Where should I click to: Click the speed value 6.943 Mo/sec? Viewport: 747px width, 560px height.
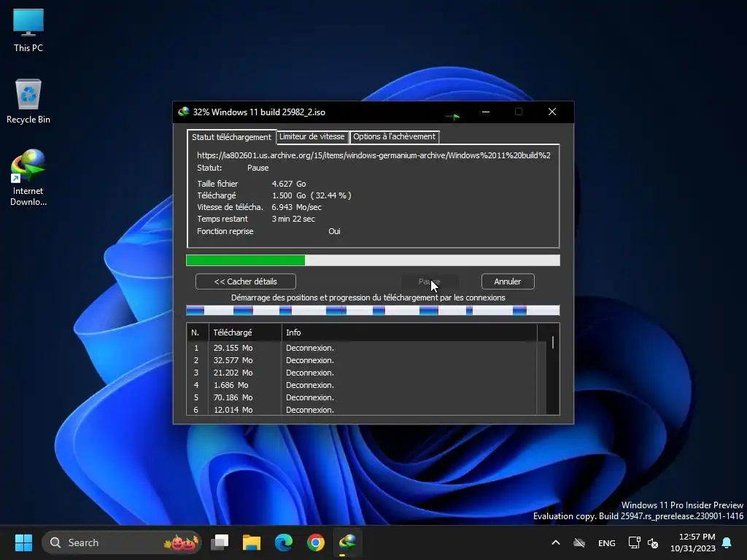pyautogui.click(x=296, y=208)
